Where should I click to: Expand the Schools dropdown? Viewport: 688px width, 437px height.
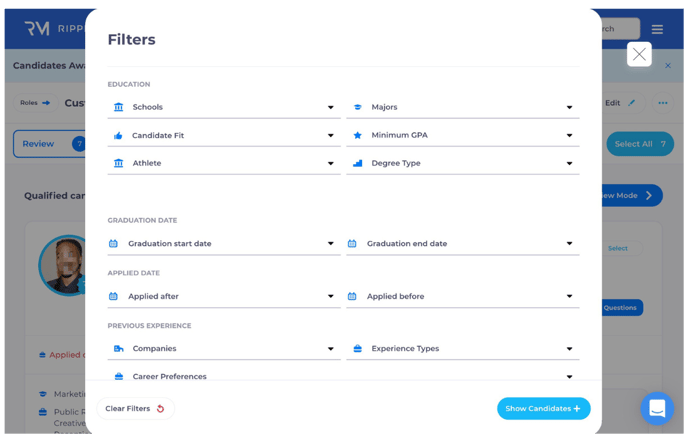(330, 107)
